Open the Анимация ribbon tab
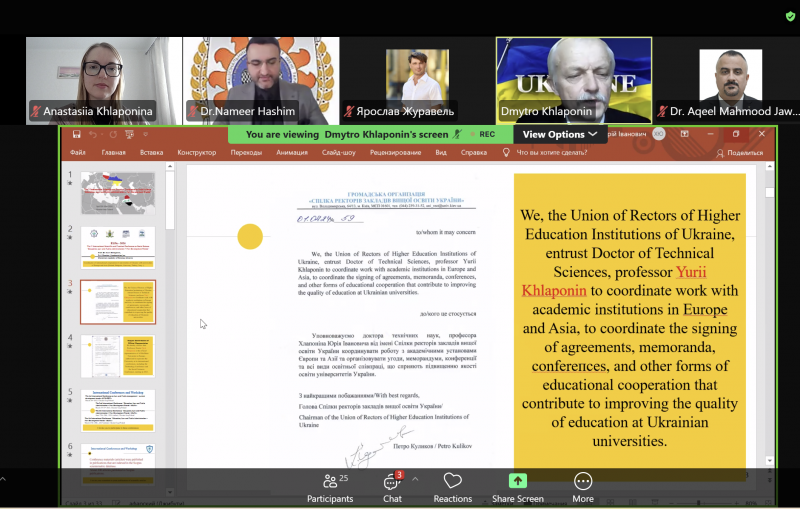The image size is (800, 509). coord(292,153)
